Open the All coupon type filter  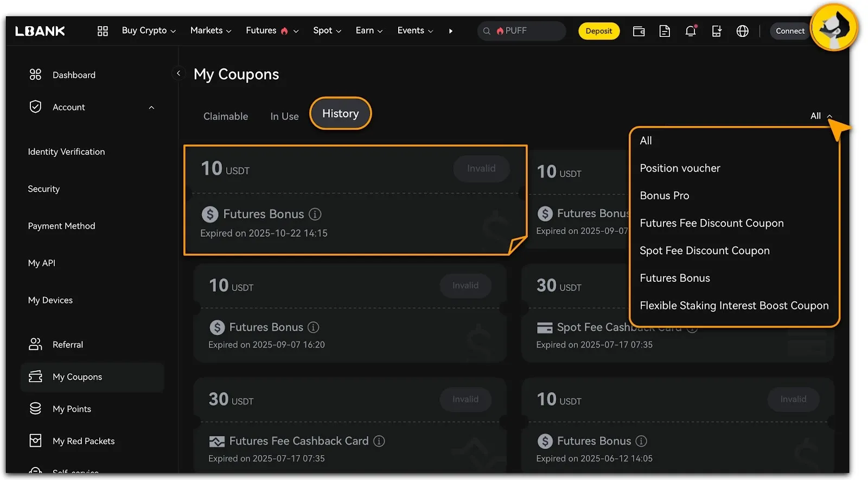click(820, 116)
